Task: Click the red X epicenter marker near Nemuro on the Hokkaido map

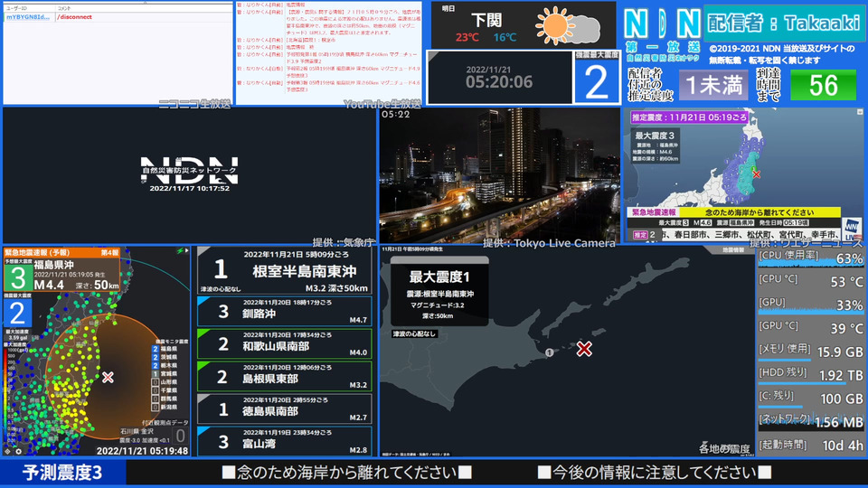Action: click(x=584, y=349)
